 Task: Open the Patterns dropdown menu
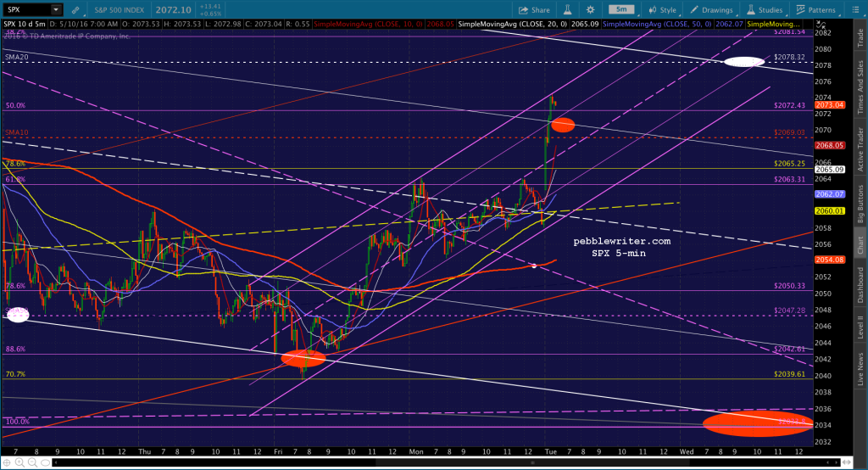[x=816, y=10]
